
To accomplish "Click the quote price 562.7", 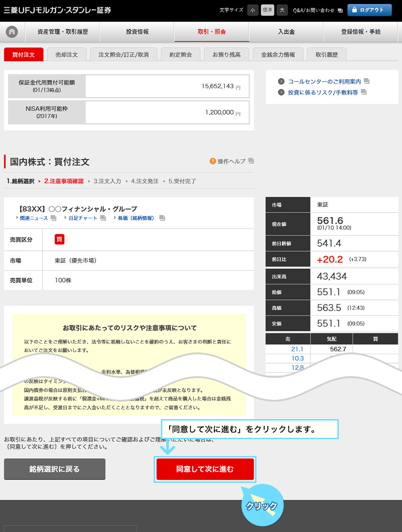I will point(338,349).
